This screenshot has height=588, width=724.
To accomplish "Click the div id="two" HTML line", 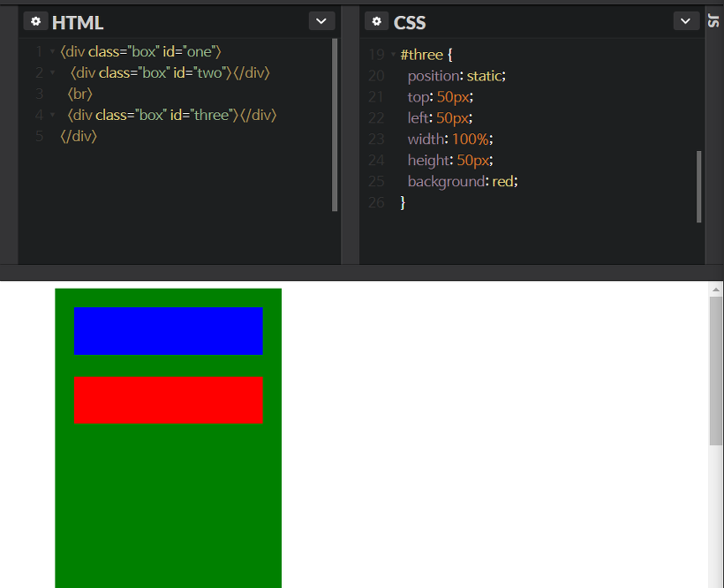I will pos(170,72).
